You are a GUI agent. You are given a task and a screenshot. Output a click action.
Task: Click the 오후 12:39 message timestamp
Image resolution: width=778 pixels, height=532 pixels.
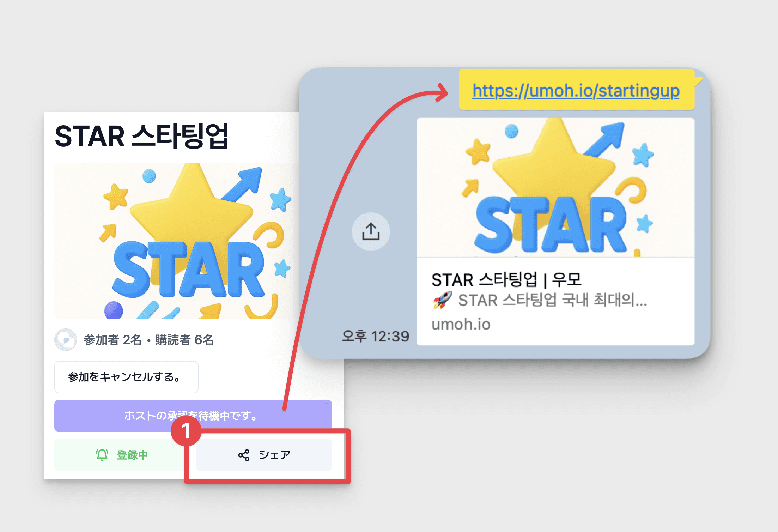(376, 336)
